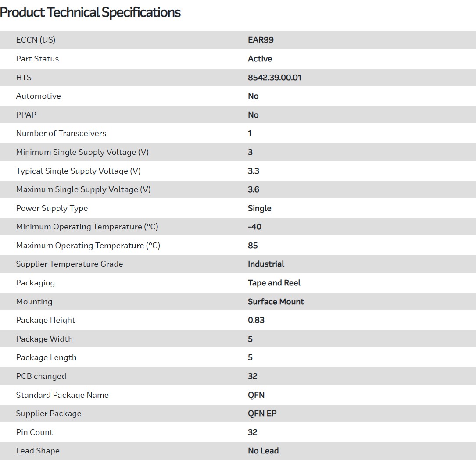Click the Automotive row label
Viewport: 476px width, 460px height.
[38, 96]
